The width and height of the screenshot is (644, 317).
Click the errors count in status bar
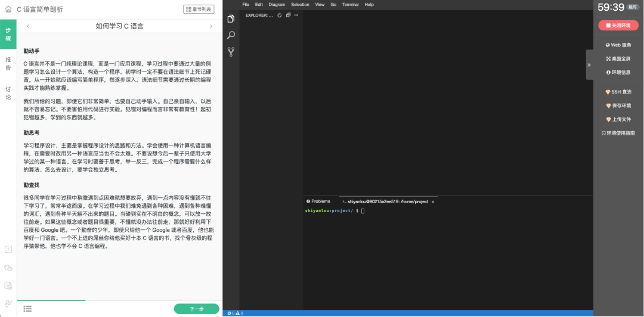[x=230, y=313]
